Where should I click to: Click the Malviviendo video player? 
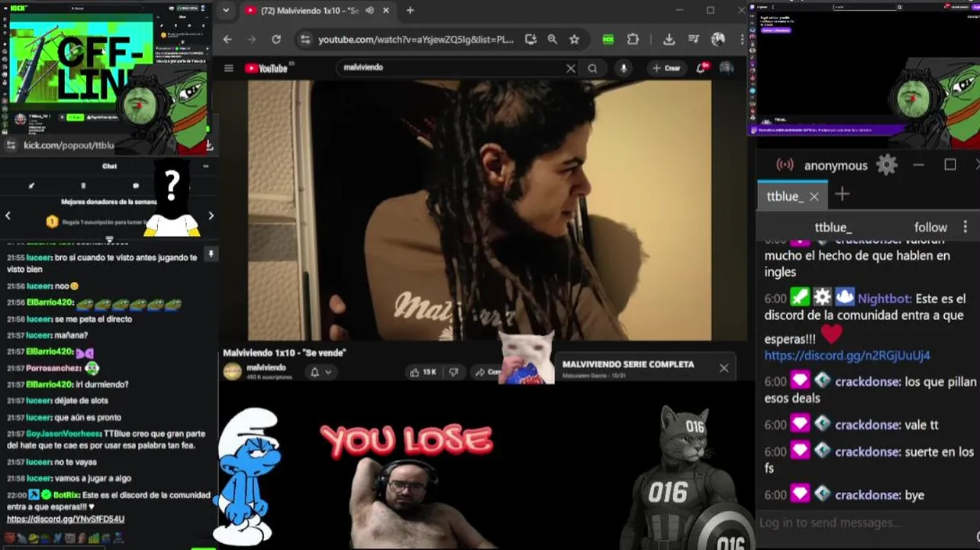click(x=479, y=210)
